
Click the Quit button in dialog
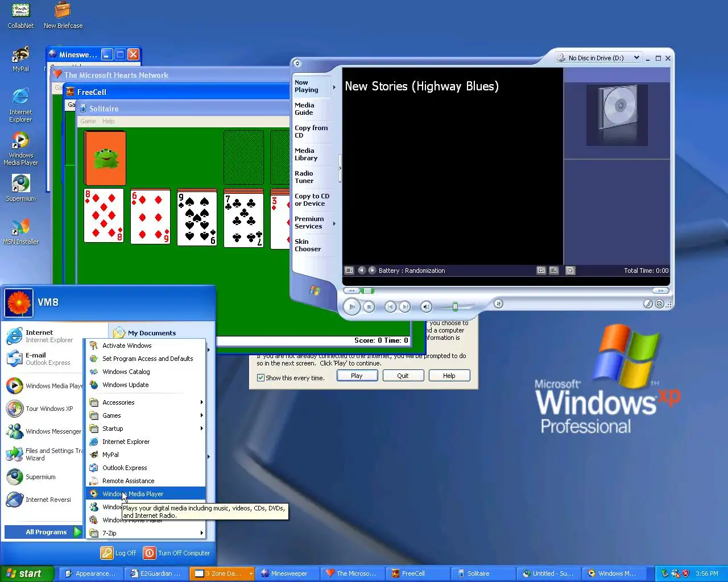403,376
